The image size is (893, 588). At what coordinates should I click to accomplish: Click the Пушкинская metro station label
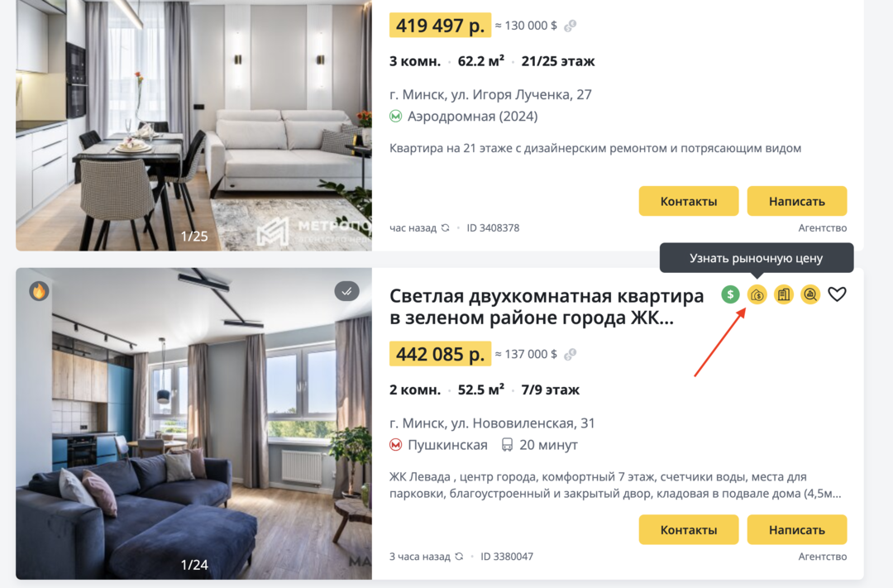click(x=447, y=445)
